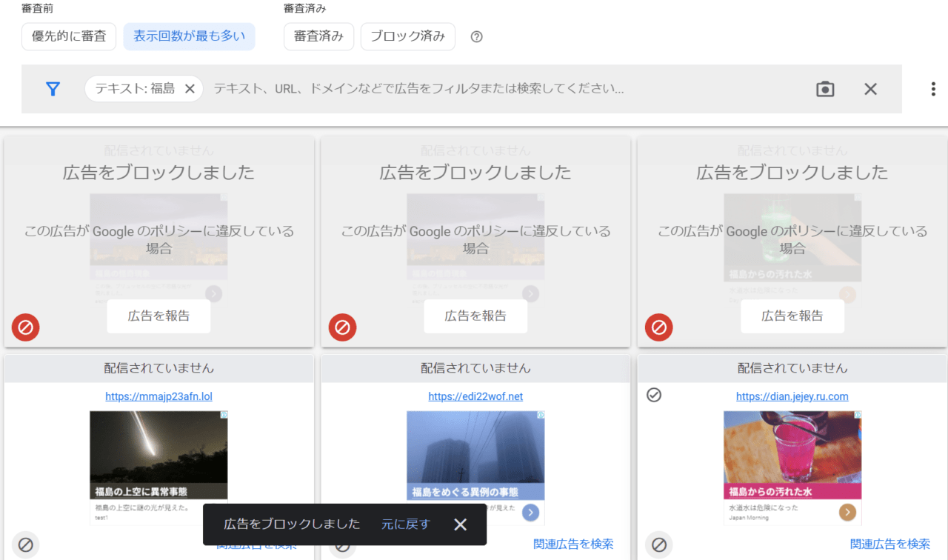Clear the filter bar with the X icon

coord(870,89)
